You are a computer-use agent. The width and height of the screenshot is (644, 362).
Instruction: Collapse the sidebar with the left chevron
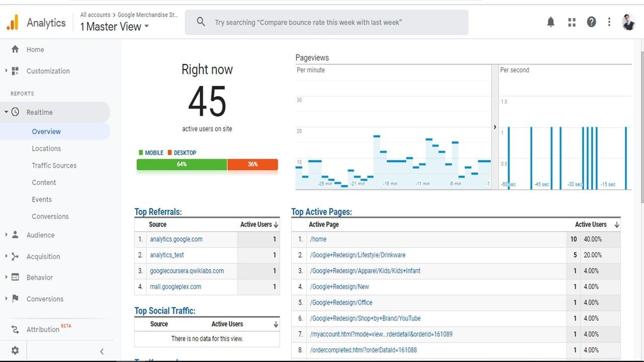(102, 351)
